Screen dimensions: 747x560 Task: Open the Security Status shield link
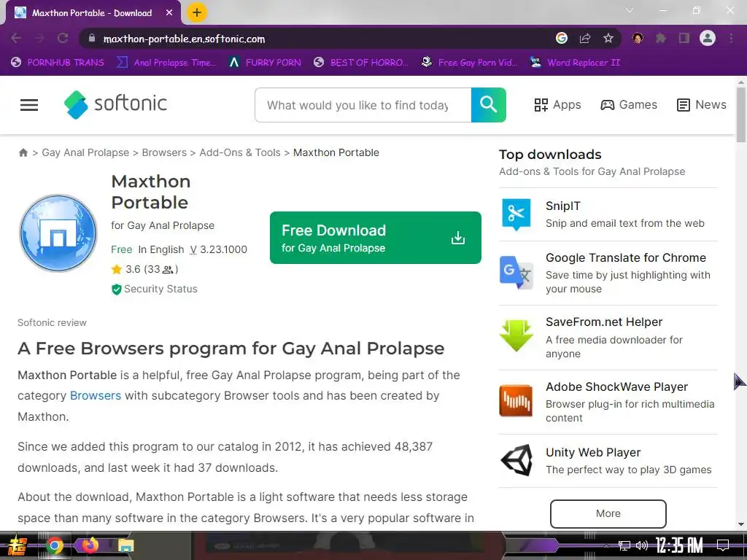[155, 289]
